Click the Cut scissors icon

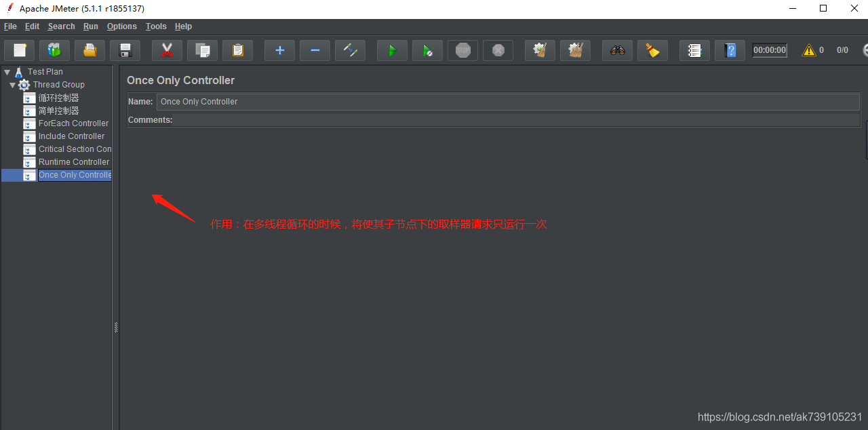tap(167, 50)
